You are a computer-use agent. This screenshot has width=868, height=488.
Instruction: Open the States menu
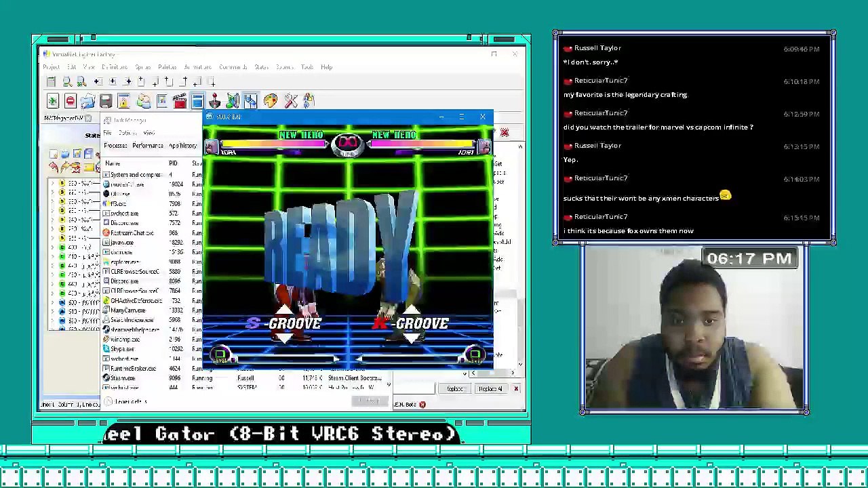(x=261, y=67)
